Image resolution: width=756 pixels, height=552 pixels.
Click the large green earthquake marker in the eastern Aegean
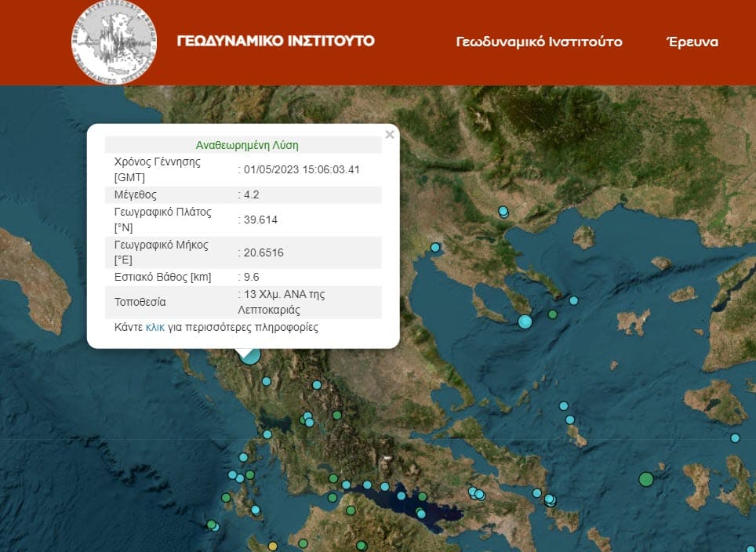(x=646, y=479)
